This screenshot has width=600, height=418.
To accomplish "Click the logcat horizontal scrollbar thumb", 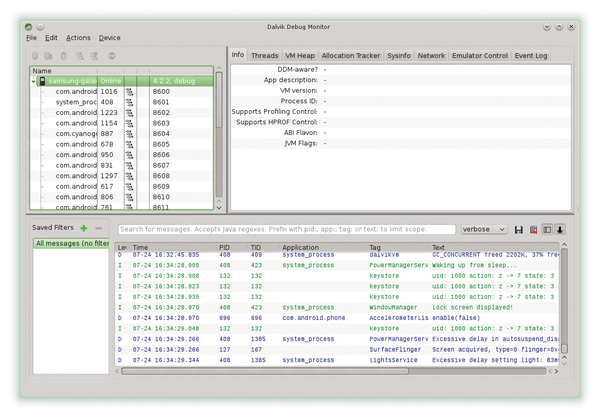I will click(x=265, y=371).
